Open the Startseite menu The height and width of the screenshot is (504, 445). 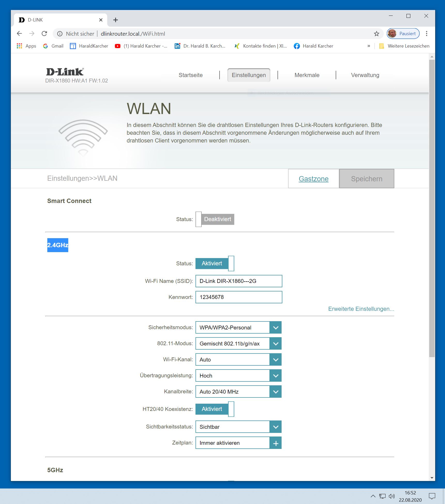[191, 75]
